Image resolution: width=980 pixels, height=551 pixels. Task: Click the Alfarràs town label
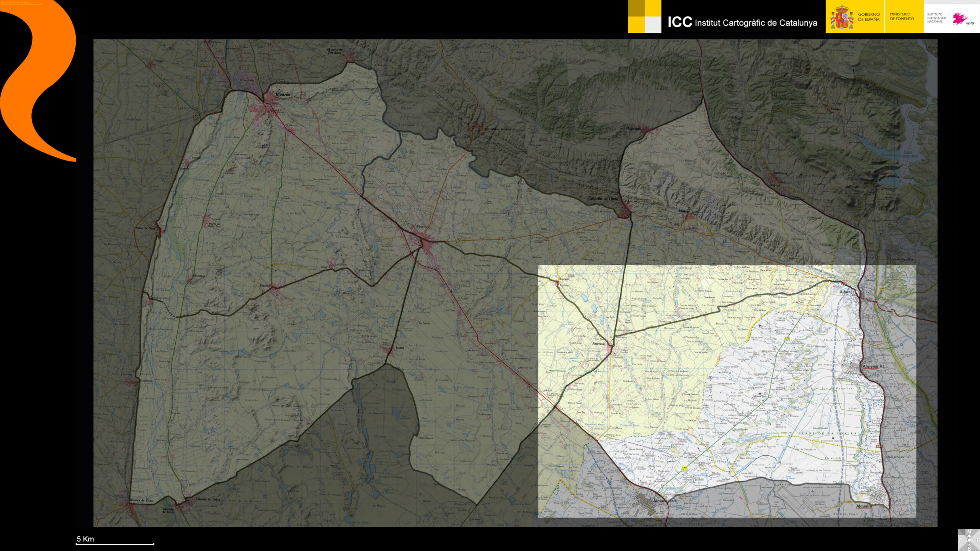[x=846, y=292]
